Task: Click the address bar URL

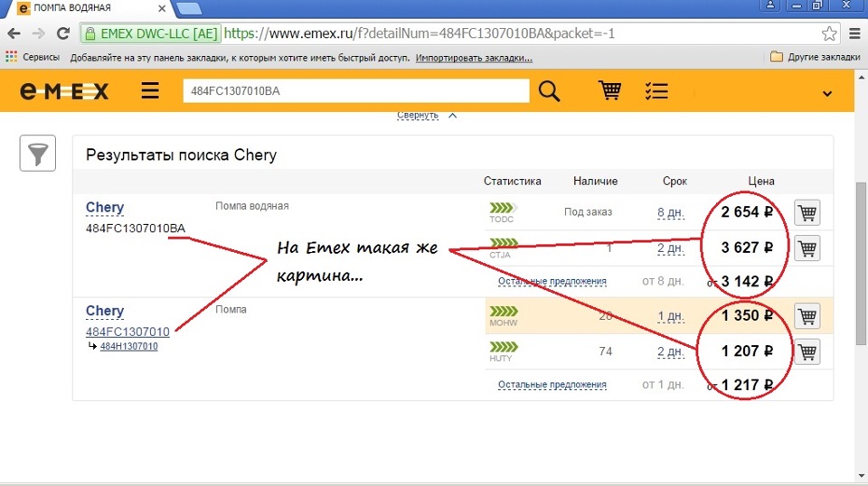Action: pyautogui.click(x=419, y=33)
